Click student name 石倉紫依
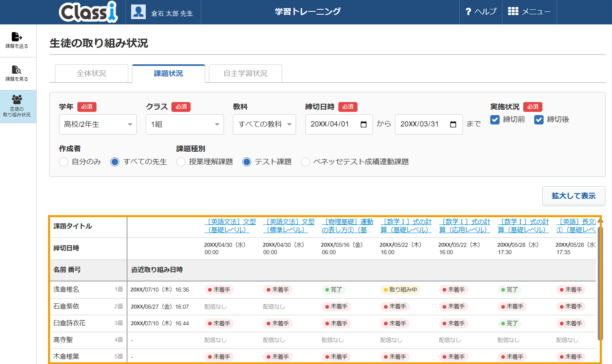The height and width of the screenshot is (364, 612). click(66, 306)
